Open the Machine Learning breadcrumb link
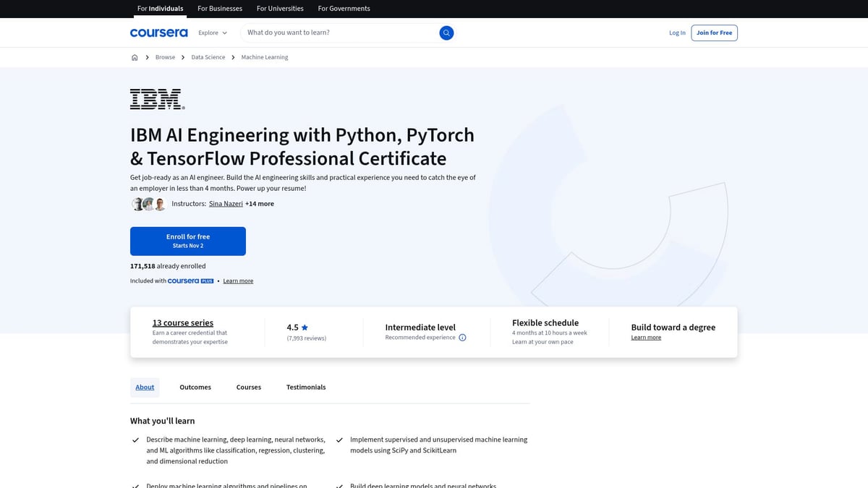The width and height of the screenshot is (868, 488). click(x=265, y=57)
